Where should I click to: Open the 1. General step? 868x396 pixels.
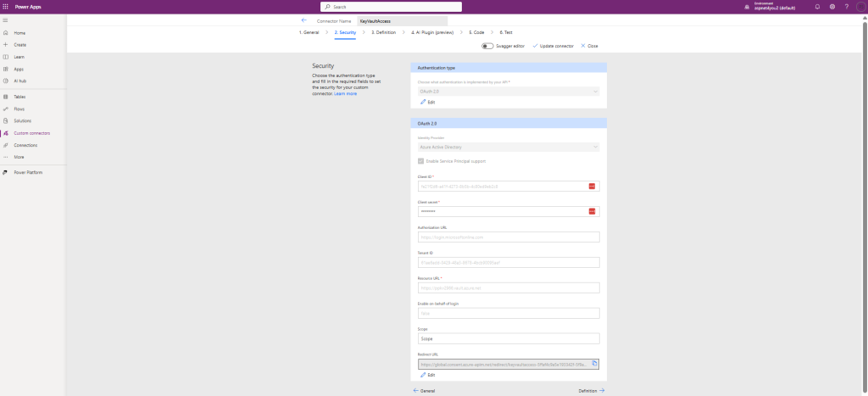[309, 33]
